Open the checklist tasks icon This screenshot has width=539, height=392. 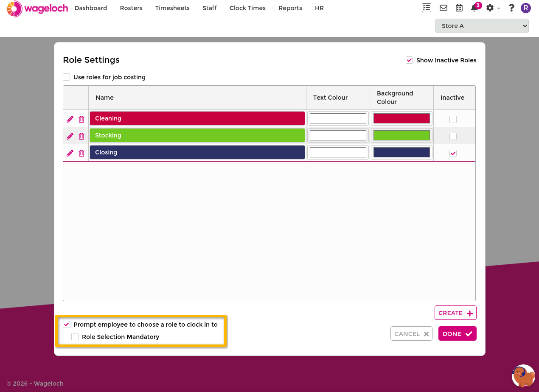(427, 8)
